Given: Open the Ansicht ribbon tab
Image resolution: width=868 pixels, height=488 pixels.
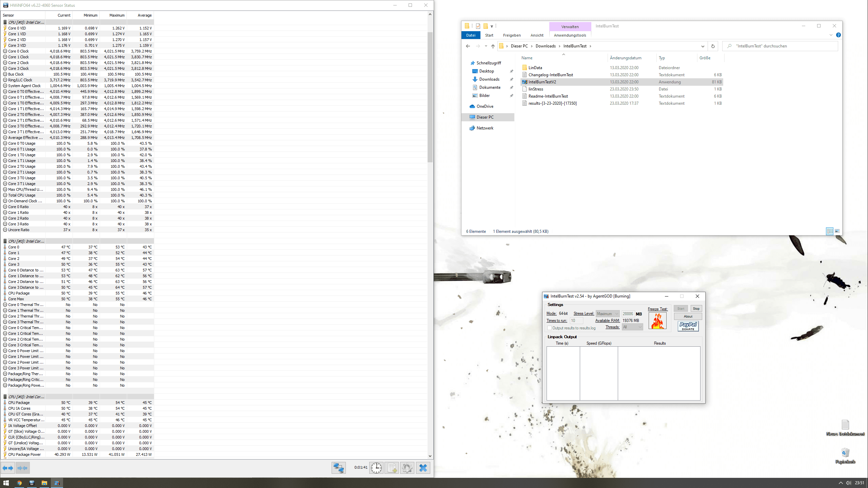Looking at the screenshot, I should pos(537,35).
